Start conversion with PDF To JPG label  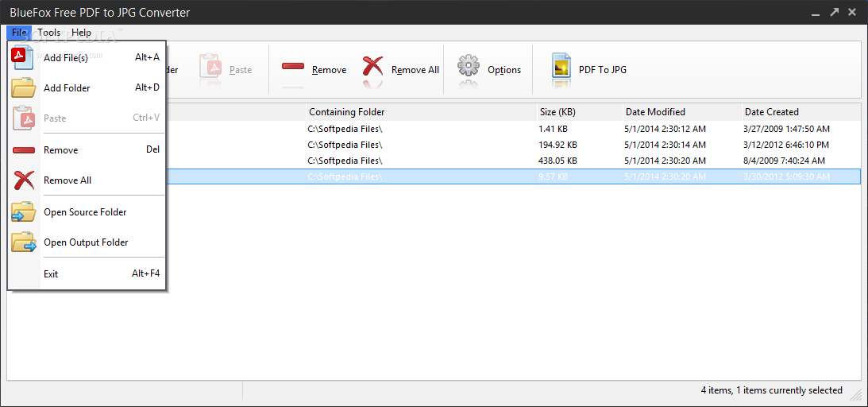[x=602, y=70]
